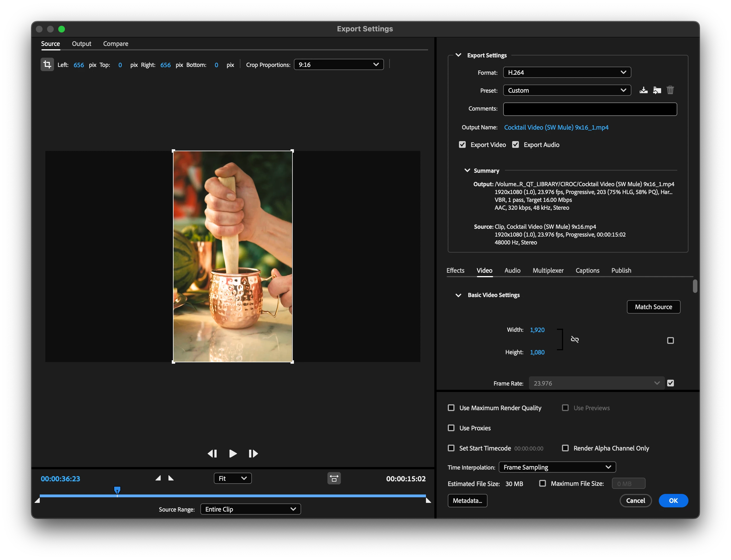This screenshot has width=731, height=560.
Task: Click the unlinked aspect ratio chain icon
Action: [575, 340]
